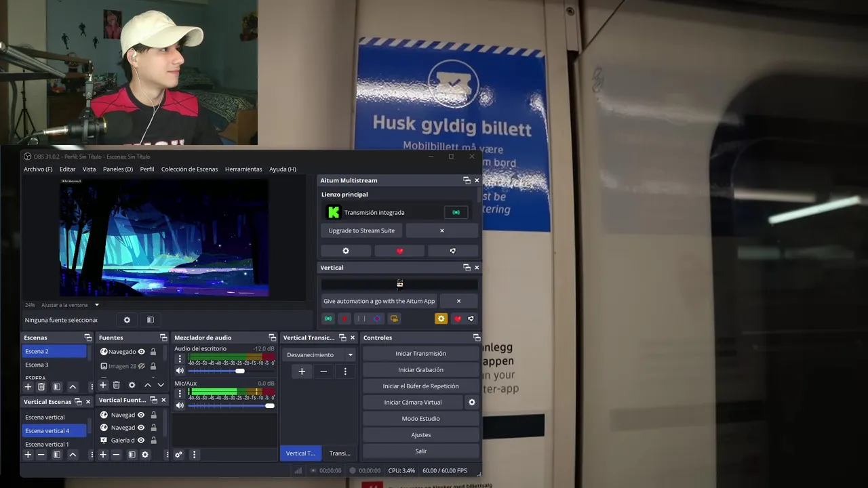Mute Audio del escritorio speaker

click(180, 371)
